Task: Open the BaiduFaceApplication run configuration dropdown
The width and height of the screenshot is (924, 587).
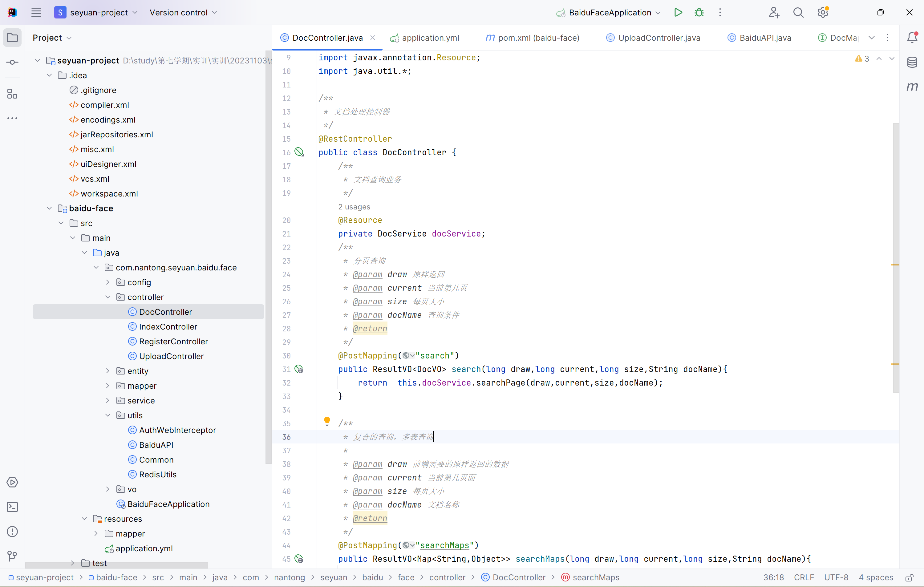Action: point(608,12)
